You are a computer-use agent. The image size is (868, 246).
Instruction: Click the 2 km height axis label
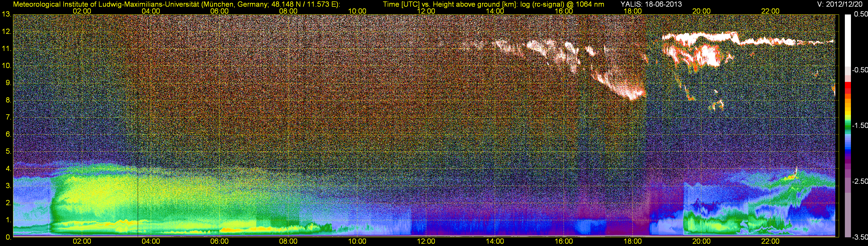pyautogui.click(x=8, y=203)
